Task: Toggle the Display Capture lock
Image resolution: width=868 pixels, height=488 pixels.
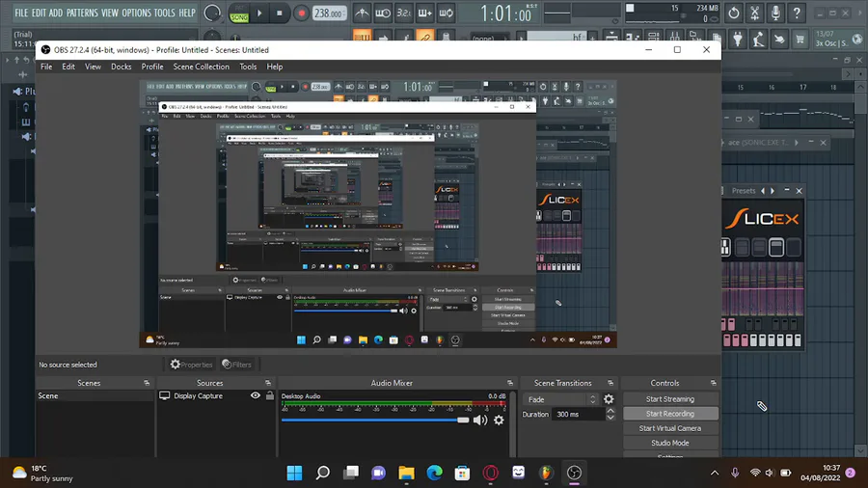Action: pos(270,395)
